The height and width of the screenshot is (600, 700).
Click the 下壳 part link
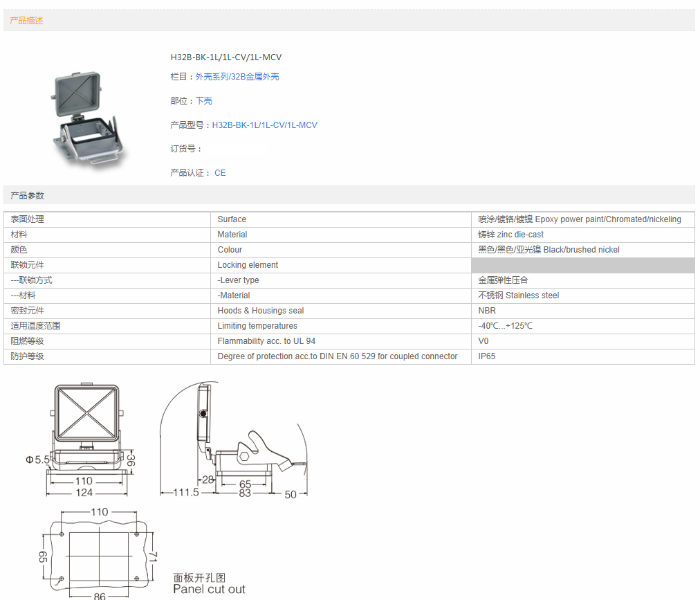203,101
